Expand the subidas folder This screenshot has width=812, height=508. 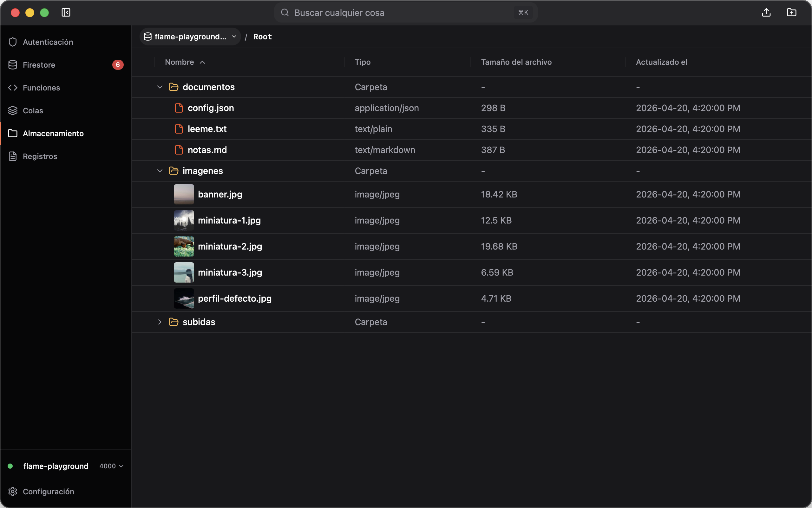point(160,322)
